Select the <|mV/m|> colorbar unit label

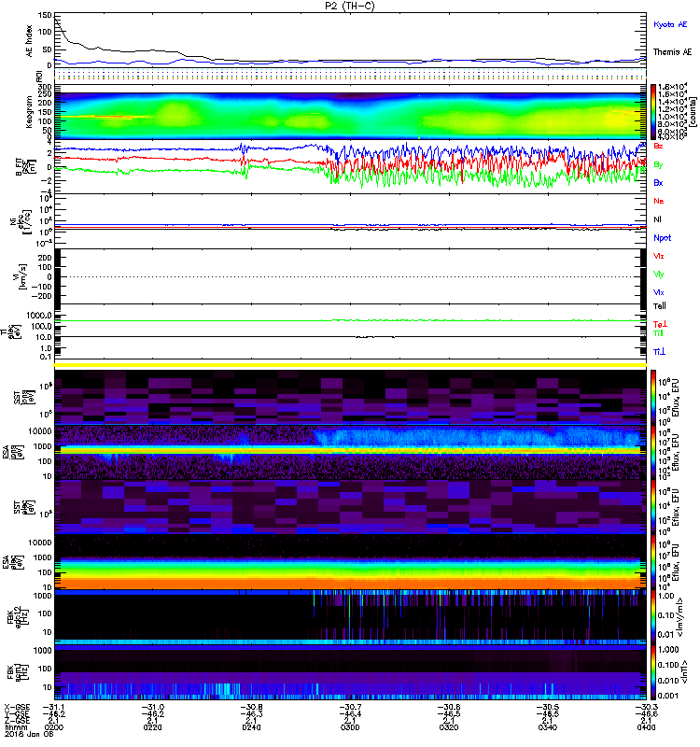(x=680, y=618)
